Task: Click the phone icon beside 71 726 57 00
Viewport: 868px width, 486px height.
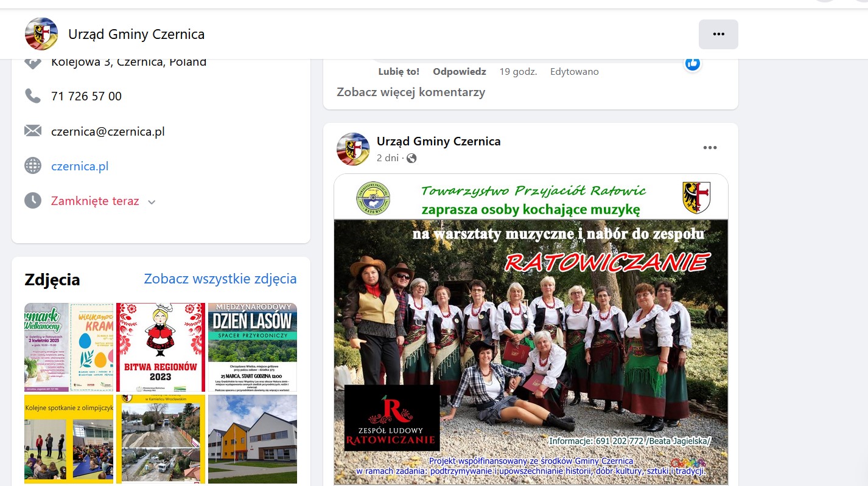Action: [x=32, y=96]
